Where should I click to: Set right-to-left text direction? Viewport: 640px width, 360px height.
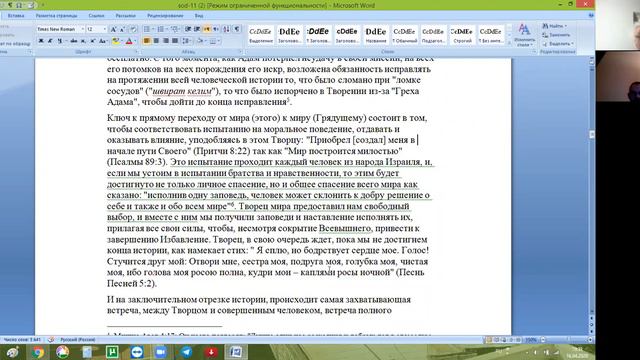click(x=216, y=29)
